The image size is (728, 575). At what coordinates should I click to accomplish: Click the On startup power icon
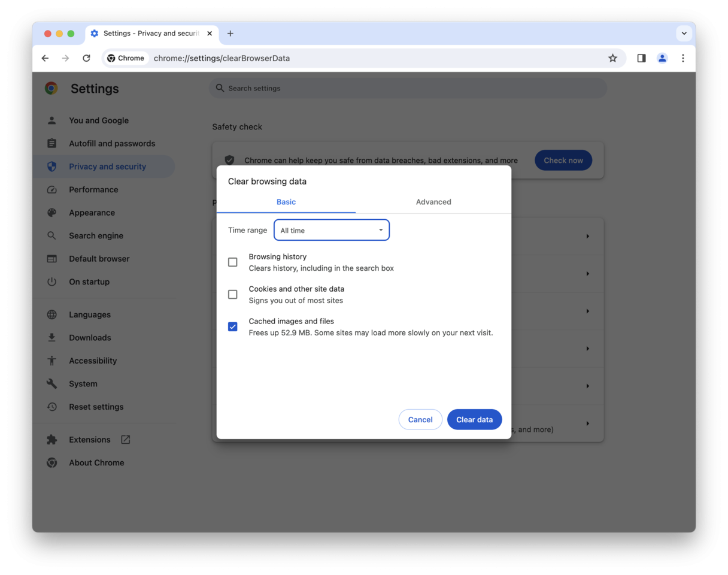coord(52,282)
